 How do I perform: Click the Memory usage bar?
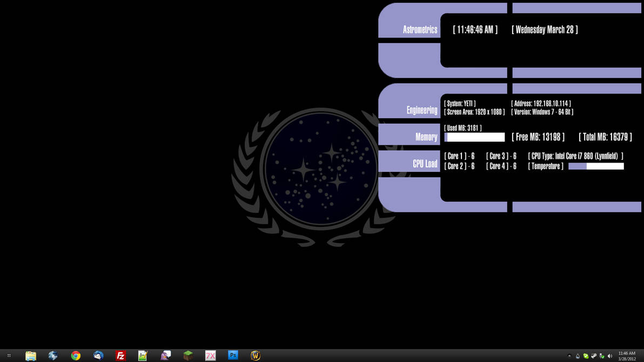[x=474, y=137]
